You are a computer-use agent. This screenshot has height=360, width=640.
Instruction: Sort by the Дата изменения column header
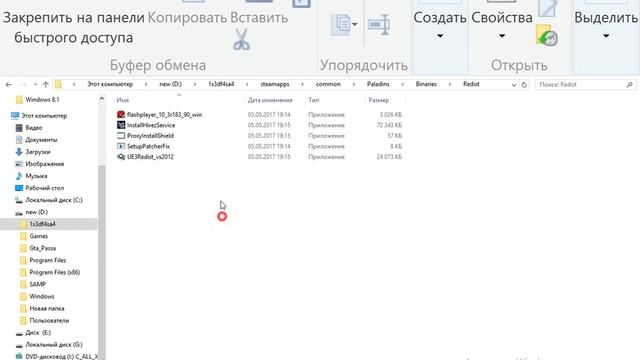270,100
